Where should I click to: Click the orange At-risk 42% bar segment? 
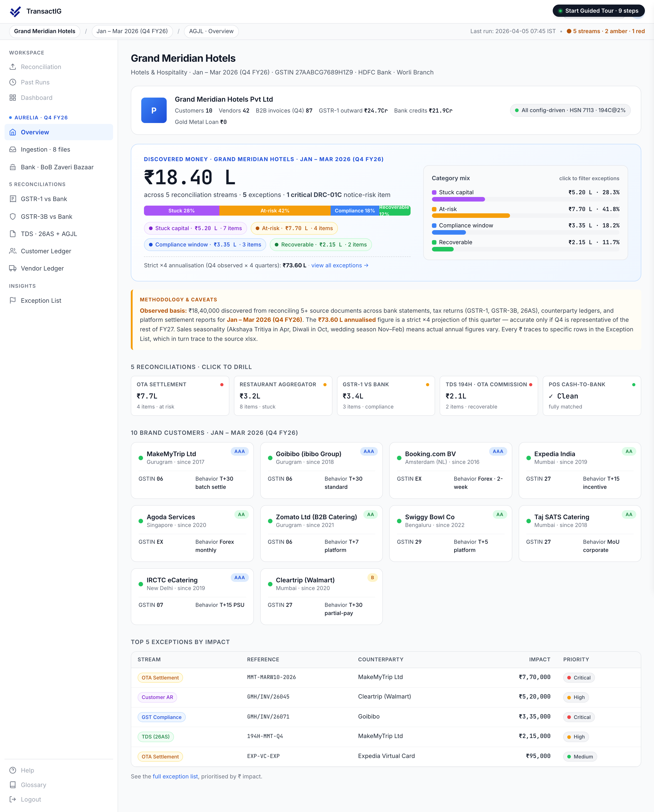(x=275, y=211)
